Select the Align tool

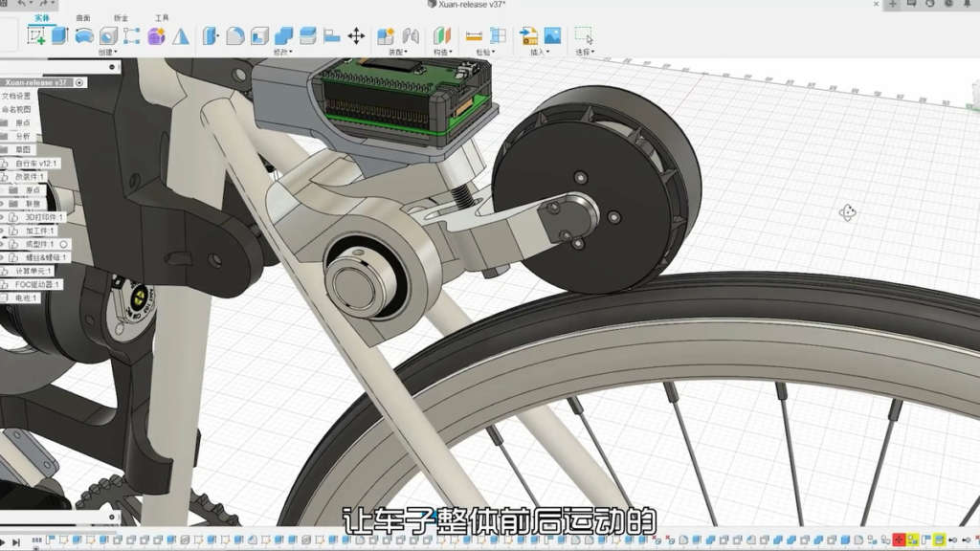[332, 35]
